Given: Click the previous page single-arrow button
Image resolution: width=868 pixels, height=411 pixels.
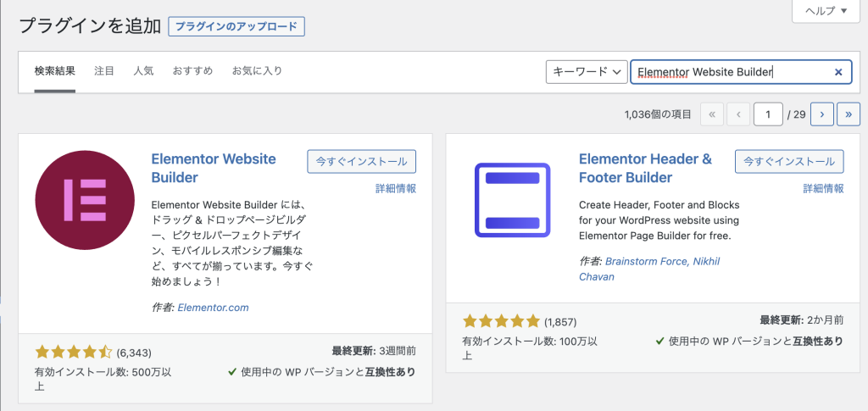Looking at the screenshot, I should (x=738, y=114).
